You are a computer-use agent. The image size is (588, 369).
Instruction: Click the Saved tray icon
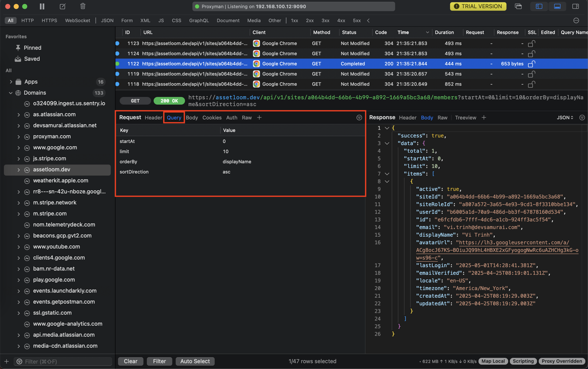pyautogui.click(x=18, y=59)
